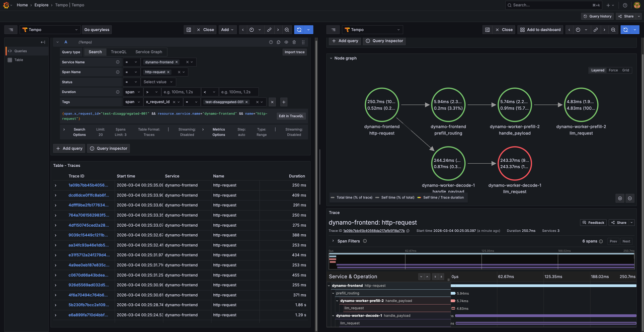The width and height of the screenshot is (644, 332).
Task: Hide query A with the eye icon
Action: (286, 42)
